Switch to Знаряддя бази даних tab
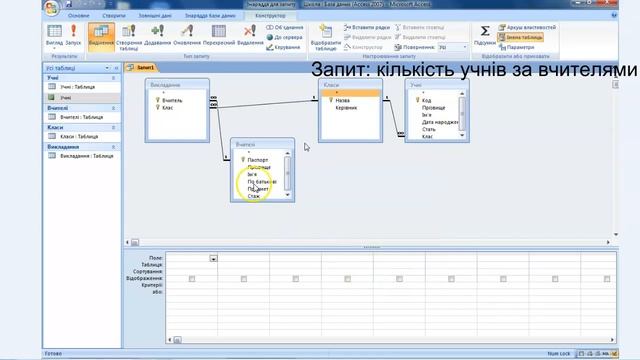 pyautogui.click(x=210, y=16)
